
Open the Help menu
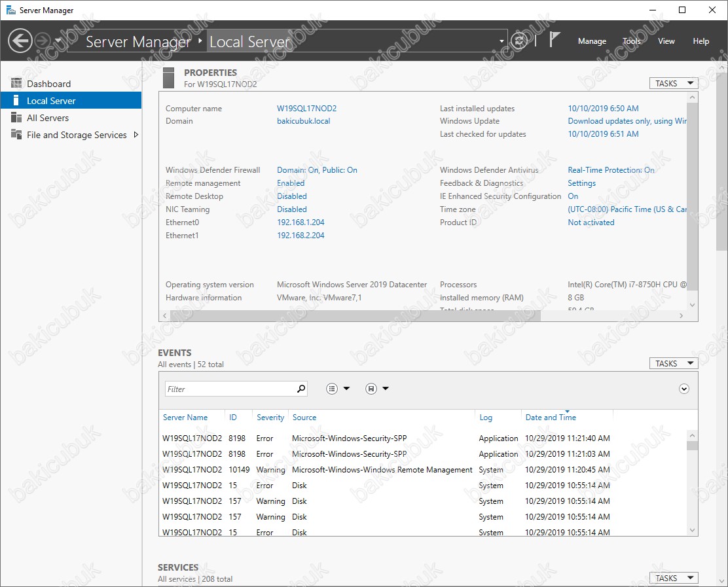(x=701, y=41)
